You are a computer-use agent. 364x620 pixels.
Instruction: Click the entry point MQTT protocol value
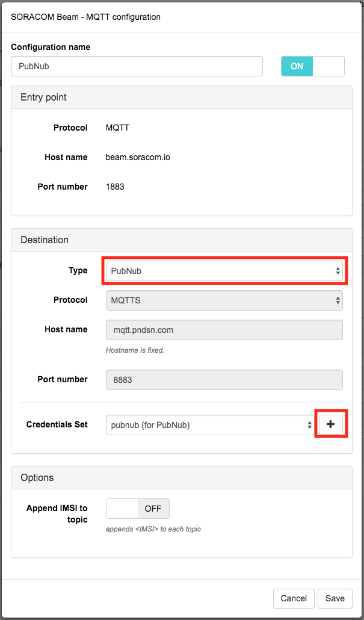click(117, 128)
